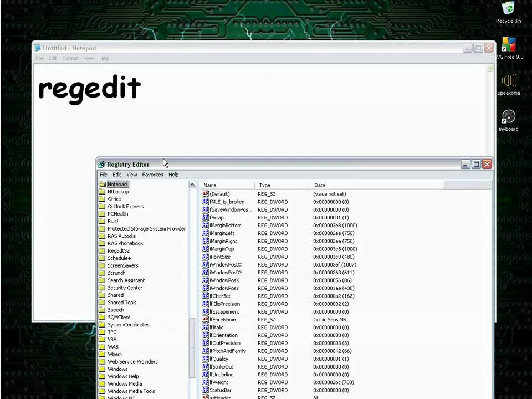Open the Recycle Bin desktop icon
The width and height of the screenshot is (532, 399).
pyautogui.click(x=508, y=12)
